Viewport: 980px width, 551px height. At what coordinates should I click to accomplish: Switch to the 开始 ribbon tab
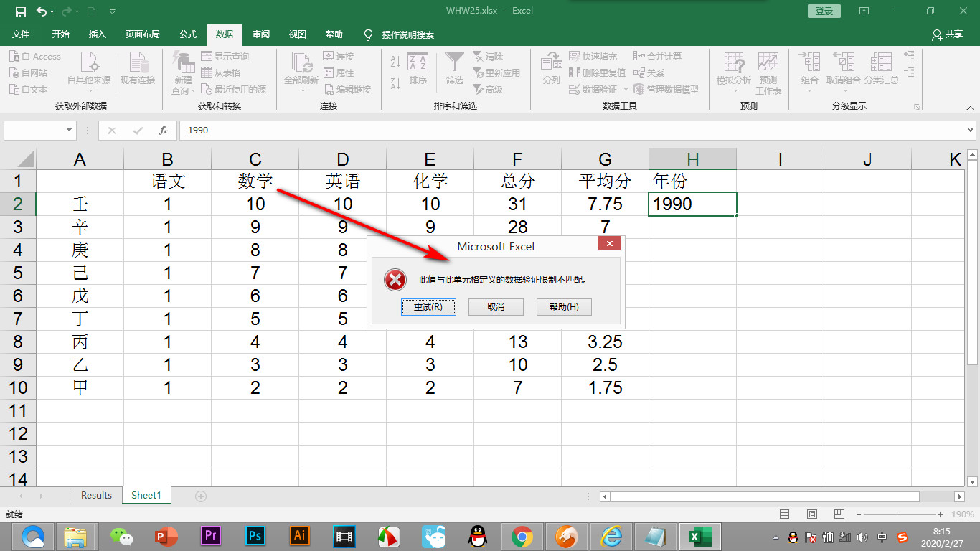coord(61,34)
